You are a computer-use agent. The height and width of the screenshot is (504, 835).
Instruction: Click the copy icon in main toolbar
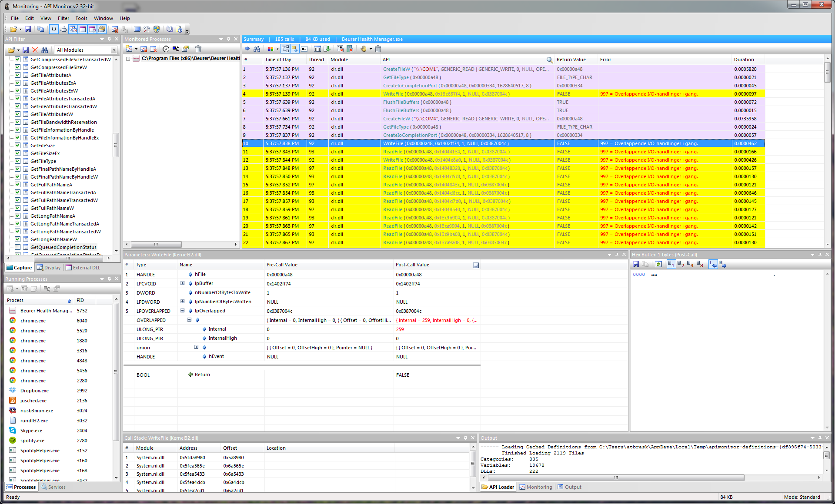point(40,29)
